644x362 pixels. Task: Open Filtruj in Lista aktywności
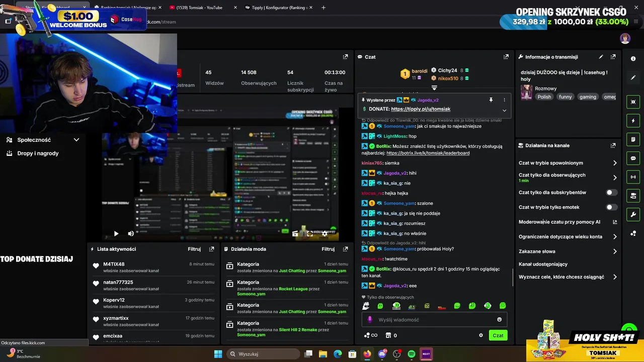[x=194, y=249]
